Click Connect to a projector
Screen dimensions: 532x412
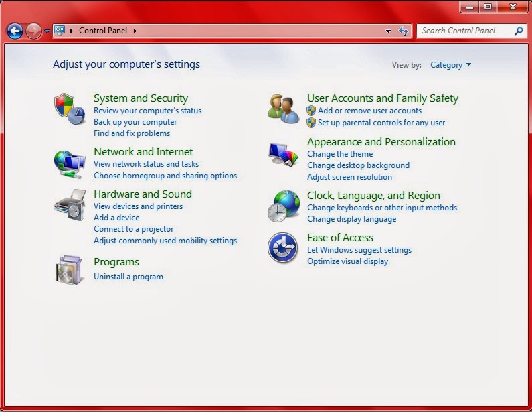pyautogui.click(x=133, y=229)
